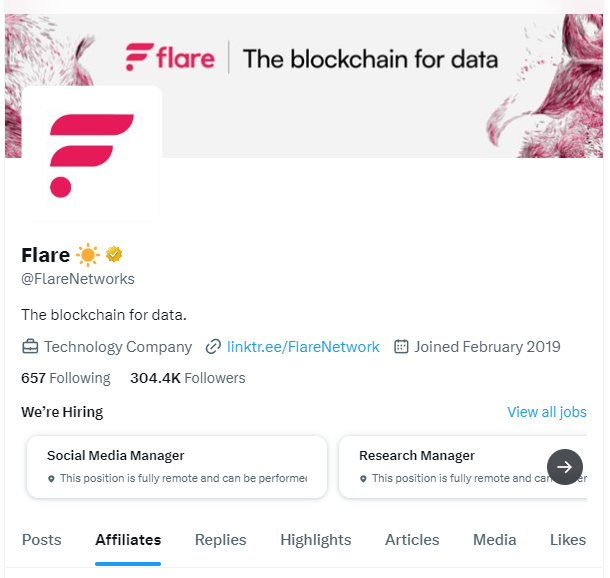Click the Flare profile avatar logo
610x578 pixels.
[92, 154]
